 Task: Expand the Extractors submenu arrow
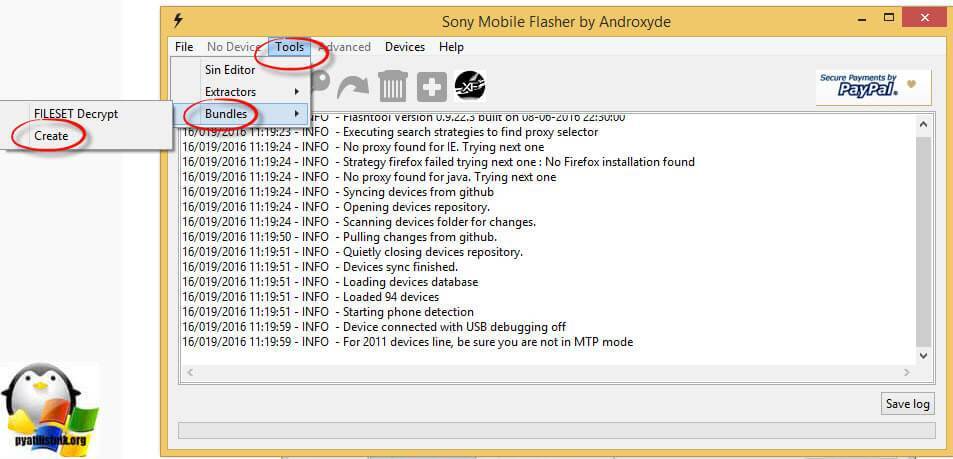coord(297,92)
